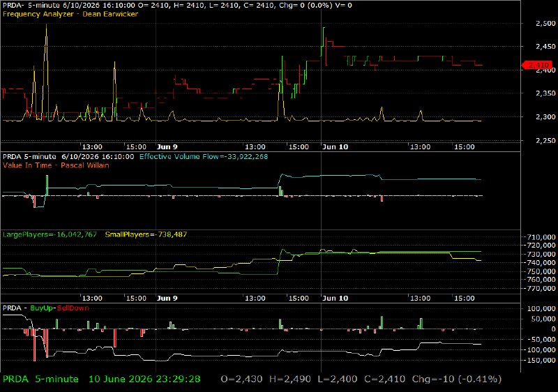Click the 'O=2,430' status bar value
558x392 pixels.
tap(241, 379)
